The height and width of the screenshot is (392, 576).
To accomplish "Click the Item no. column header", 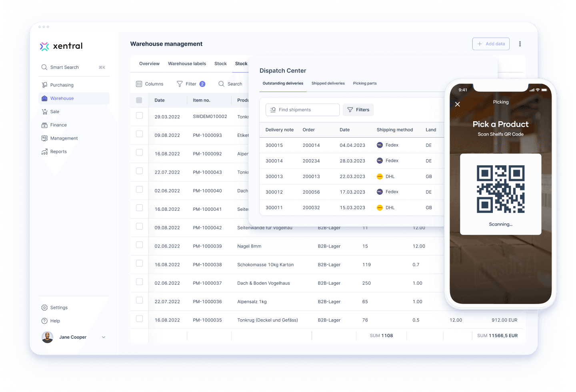I will coord(202,100).
